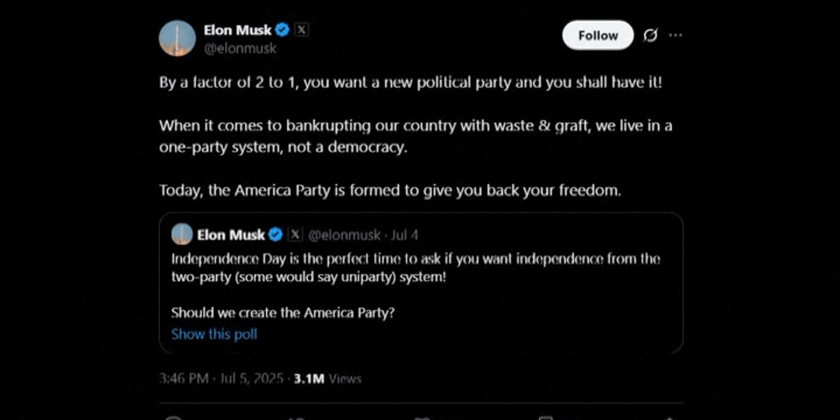Screen dimensions: 840x420
Task: Click the Elon Musk name in the quoted post
Action: coord(231,235)
